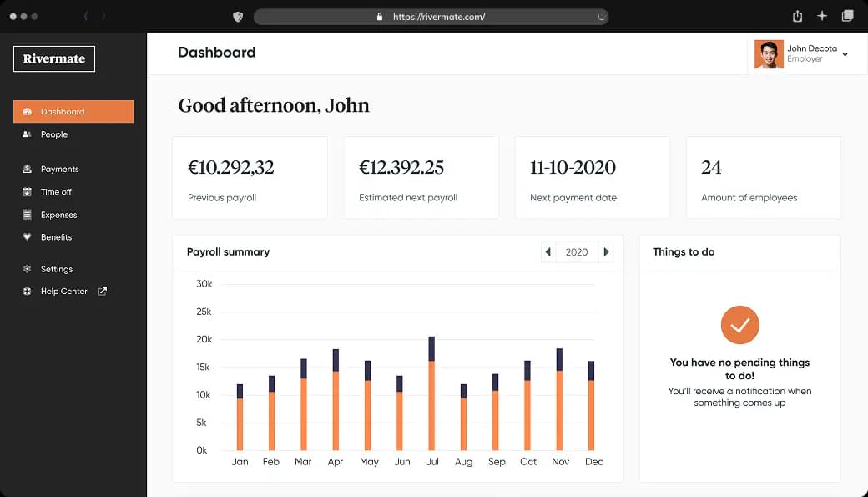Click the Benefits heart icon
The width and height of the screenshot is (868, 497).
tap(28, 237)
